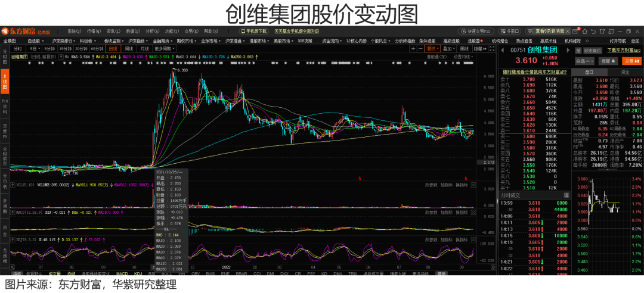Open the 行情 menu

click(x=94, y=31)
